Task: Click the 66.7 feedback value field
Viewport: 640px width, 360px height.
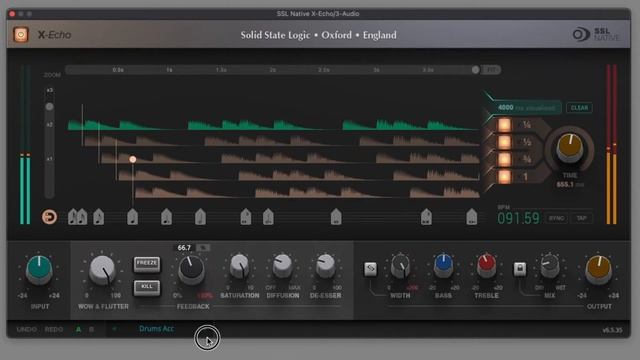Action: click(184, 247)
